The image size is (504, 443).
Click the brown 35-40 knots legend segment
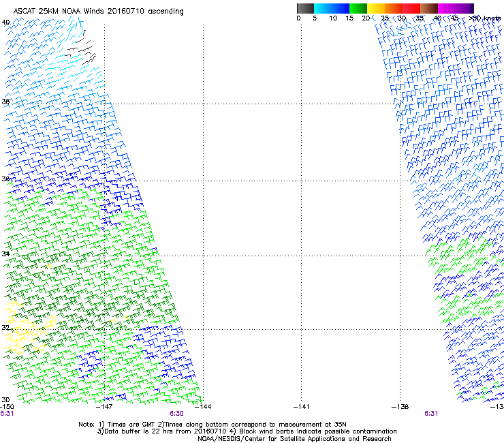click(x=429, y=8)
